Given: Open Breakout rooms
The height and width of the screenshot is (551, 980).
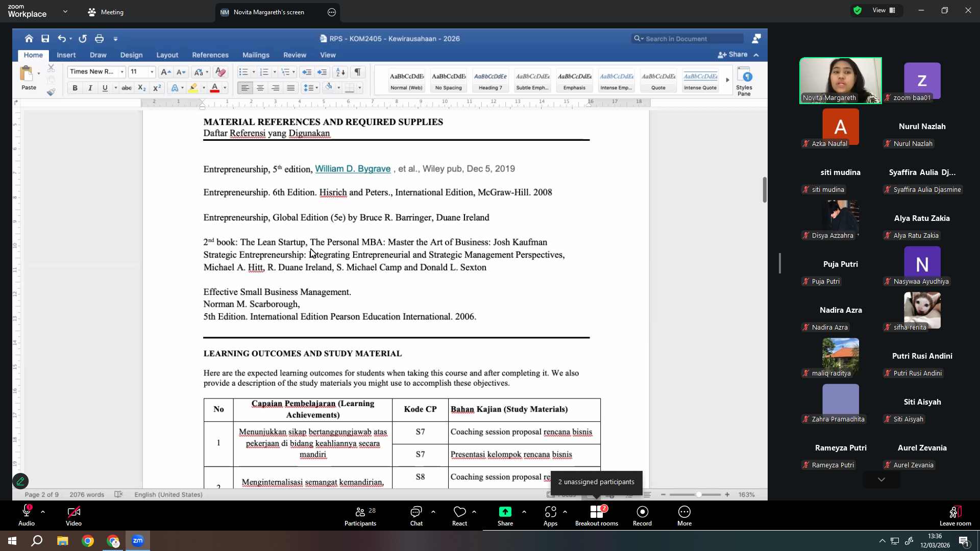Looking at the screenshot, I should (x=597, y=516).
